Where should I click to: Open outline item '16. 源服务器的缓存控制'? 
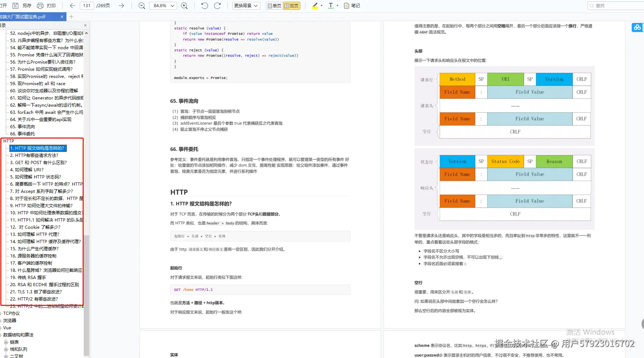click(33, 256)
